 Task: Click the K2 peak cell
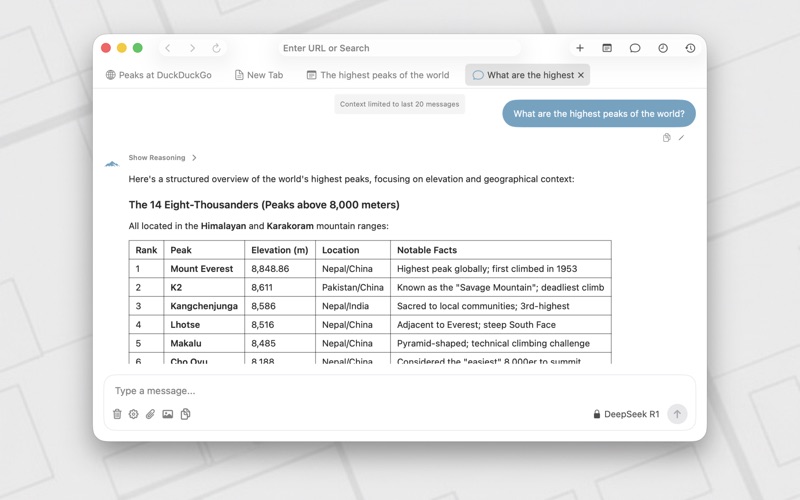[204, 287]
